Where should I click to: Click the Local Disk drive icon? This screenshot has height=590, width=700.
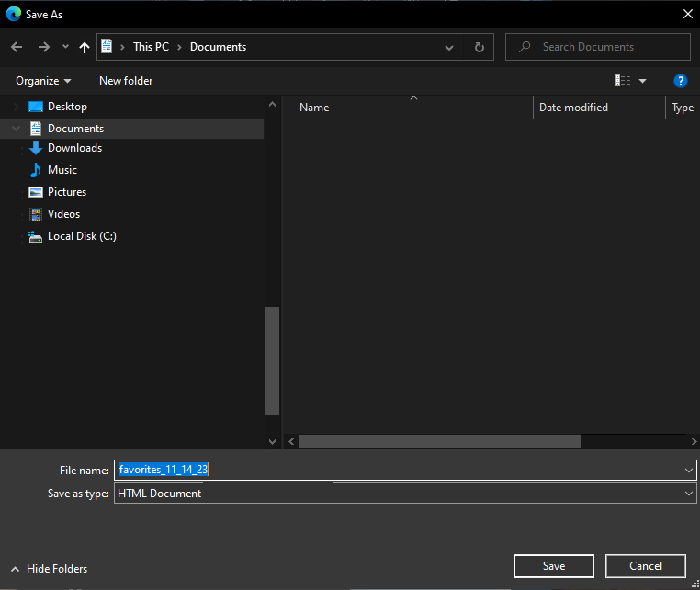[35, 236]
